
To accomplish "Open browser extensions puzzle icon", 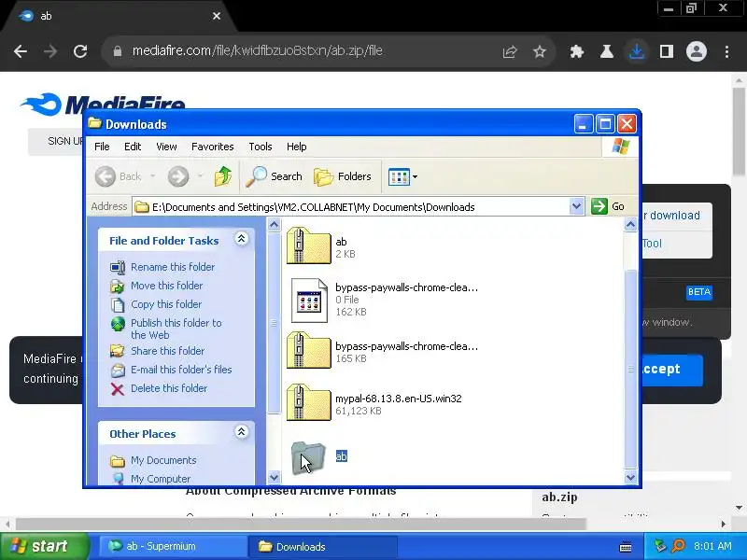I will pos(577,51).
